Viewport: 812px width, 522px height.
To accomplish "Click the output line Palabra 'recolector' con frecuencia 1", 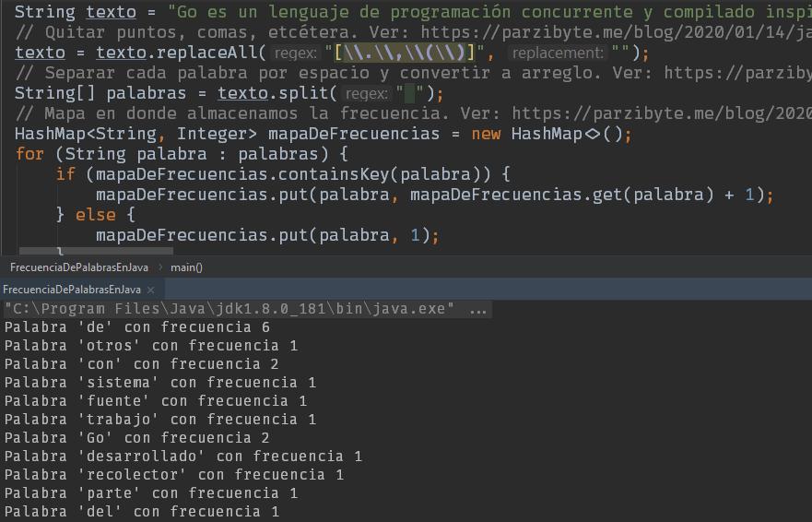I will coord(174,475).
